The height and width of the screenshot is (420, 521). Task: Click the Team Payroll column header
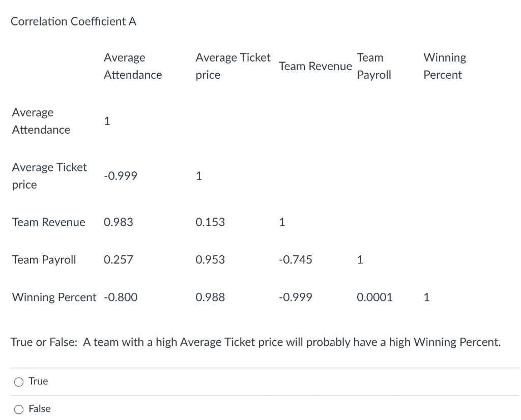pos(374,66)
